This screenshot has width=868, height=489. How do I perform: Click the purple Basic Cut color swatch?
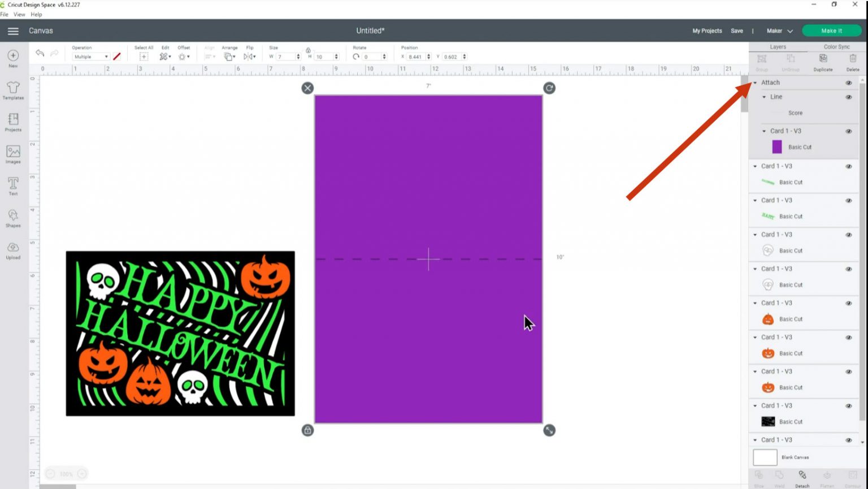click(777, 147)
